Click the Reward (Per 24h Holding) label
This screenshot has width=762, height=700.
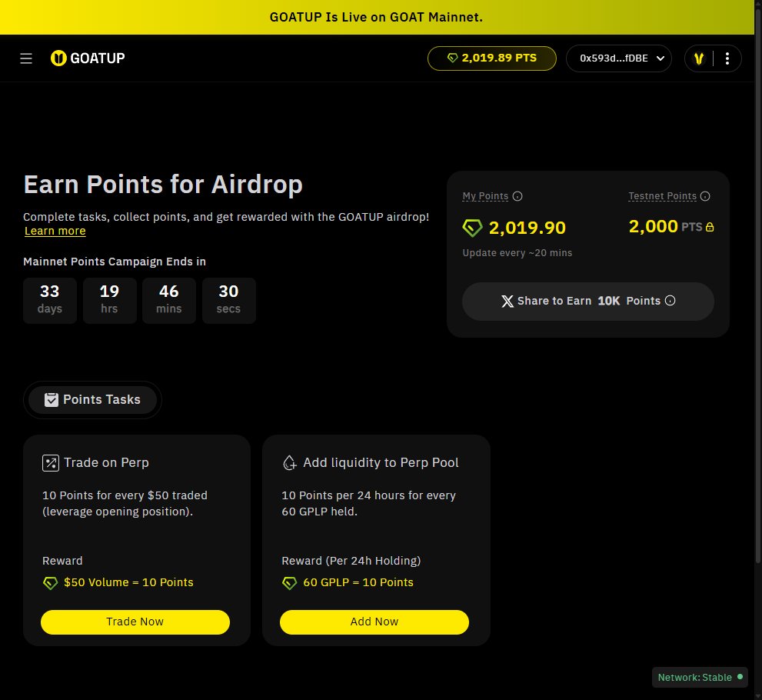351,561
